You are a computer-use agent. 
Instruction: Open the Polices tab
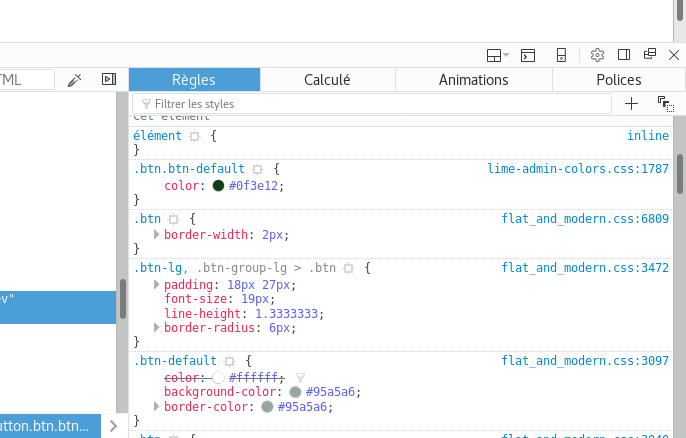coord(618,80)
